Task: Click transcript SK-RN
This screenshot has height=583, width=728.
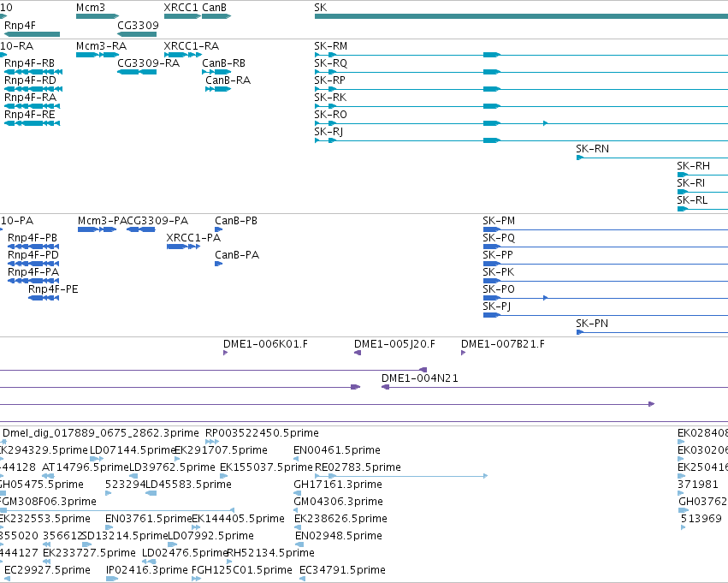Action: click(652, 158)
